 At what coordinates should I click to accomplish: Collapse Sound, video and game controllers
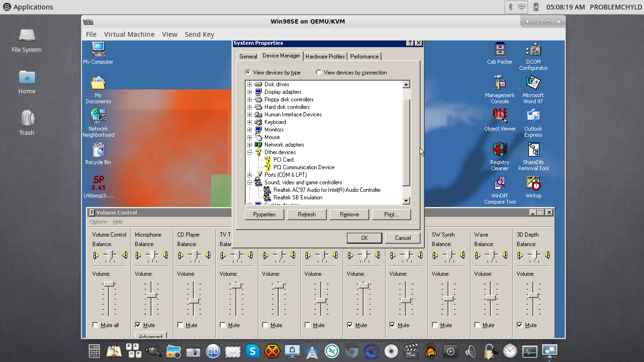point(250,182)
